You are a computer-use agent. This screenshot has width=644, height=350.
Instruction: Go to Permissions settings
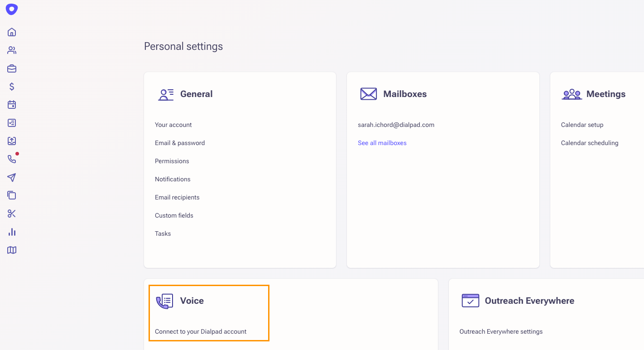point(172,161)
